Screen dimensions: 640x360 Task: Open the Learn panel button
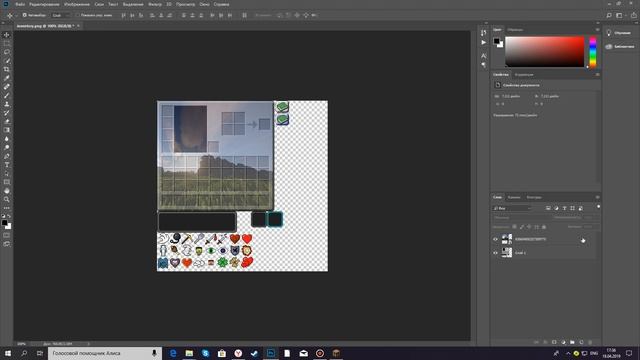coord(619,33)
